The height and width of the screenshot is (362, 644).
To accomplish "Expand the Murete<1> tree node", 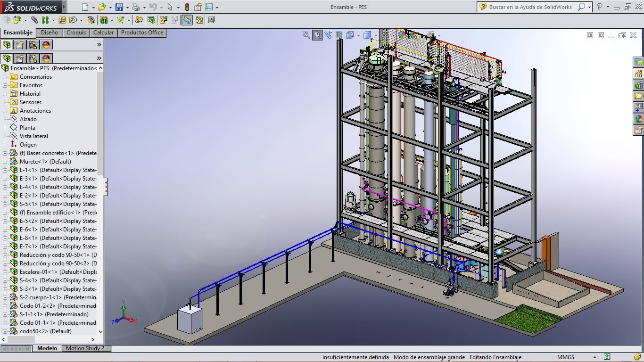I will point(5,162).
